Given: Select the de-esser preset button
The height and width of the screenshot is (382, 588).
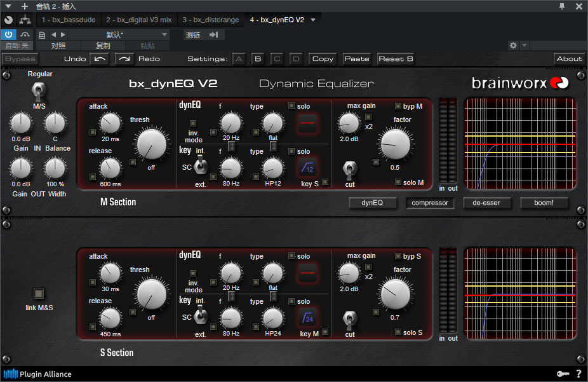Looking at the screenshot, I should point(486,203).
